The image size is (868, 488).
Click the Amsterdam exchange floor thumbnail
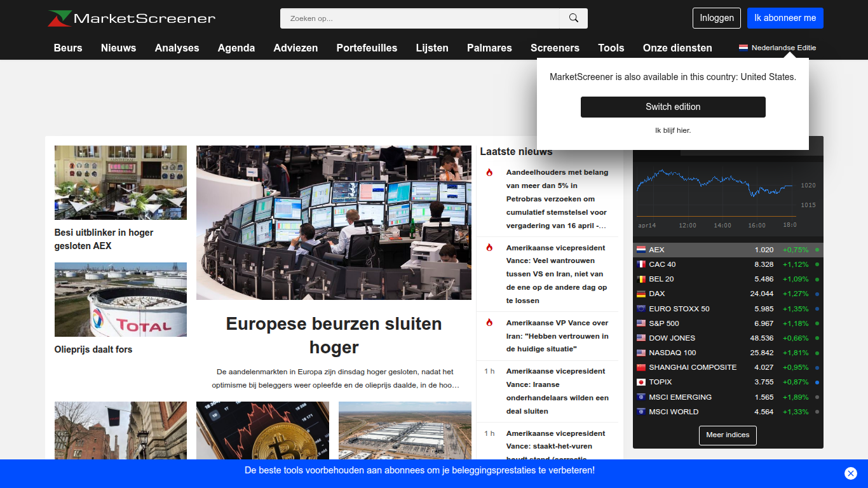coord(121,182)
